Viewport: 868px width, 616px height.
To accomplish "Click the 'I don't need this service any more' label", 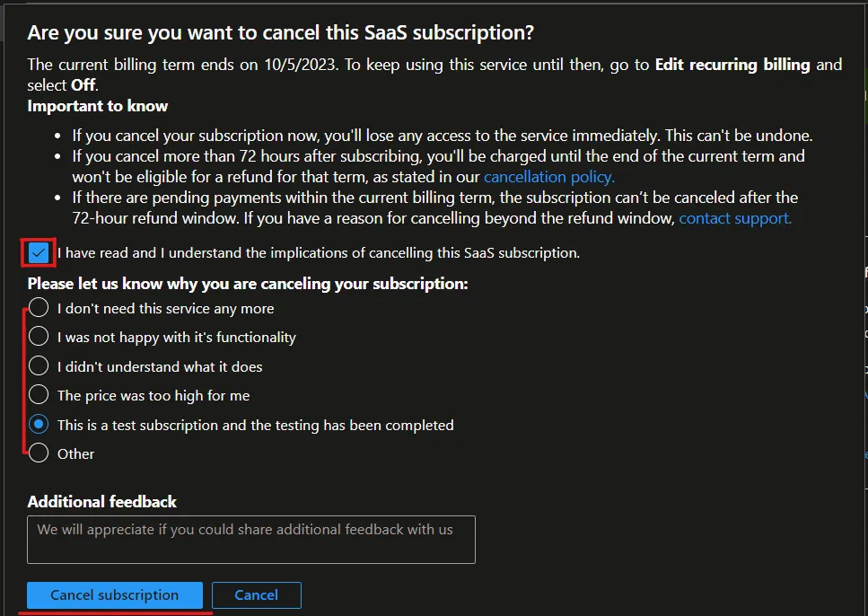I will coord(165,309).
